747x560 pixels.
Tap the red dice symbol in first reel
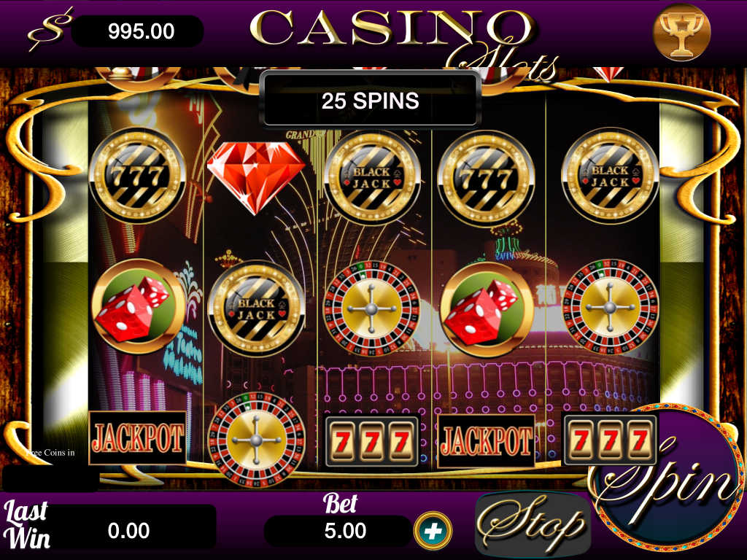[138, 307]
